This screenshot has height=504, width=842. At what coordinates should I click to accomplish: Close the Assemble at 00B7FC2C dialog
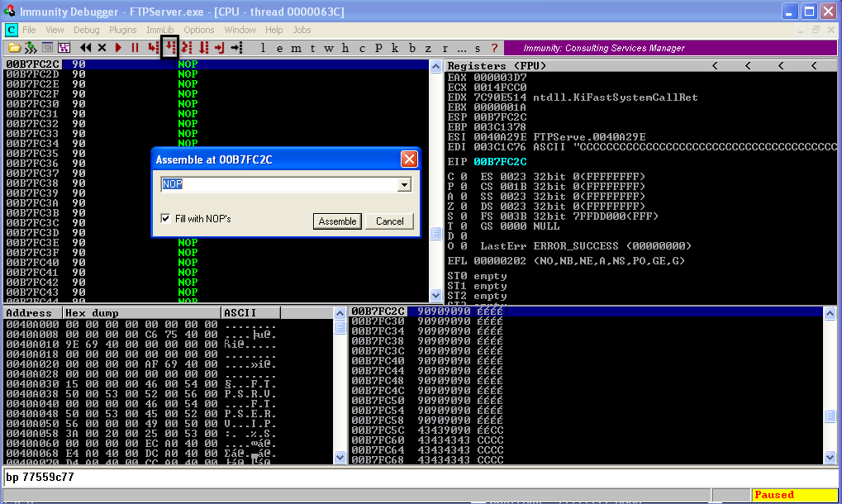pos(409,159)
